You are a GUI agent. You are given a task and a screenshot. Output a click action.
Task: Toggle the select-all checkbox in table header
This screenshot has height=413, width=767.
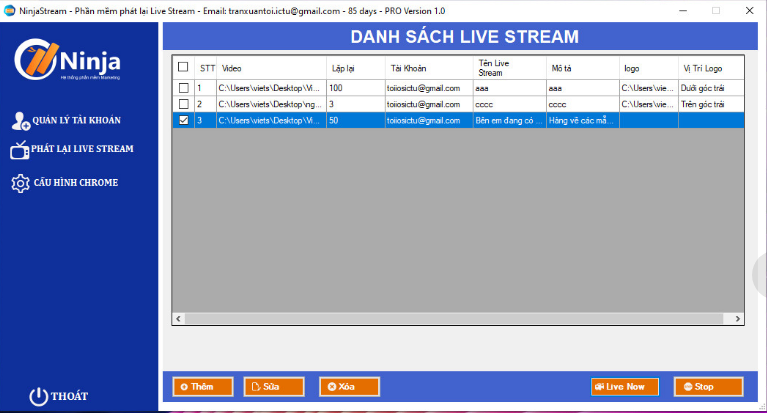[183, 67]
